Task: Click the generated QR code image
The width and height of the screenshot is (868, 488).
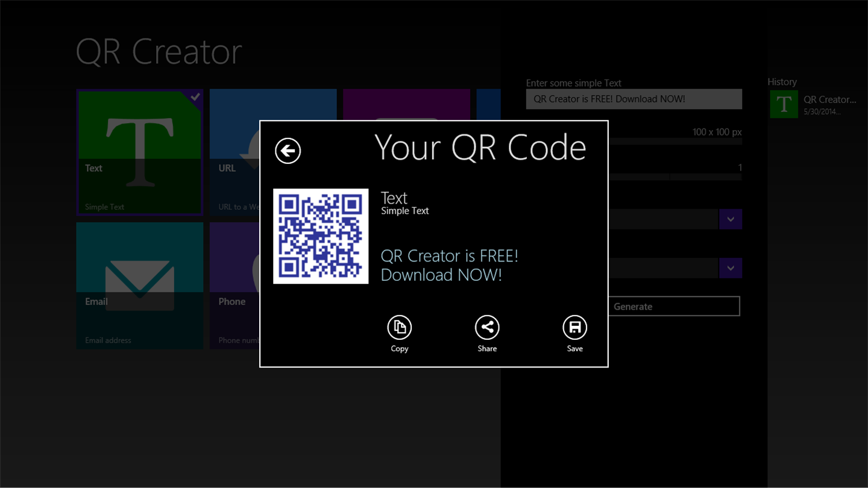Action: click(321, 236)
